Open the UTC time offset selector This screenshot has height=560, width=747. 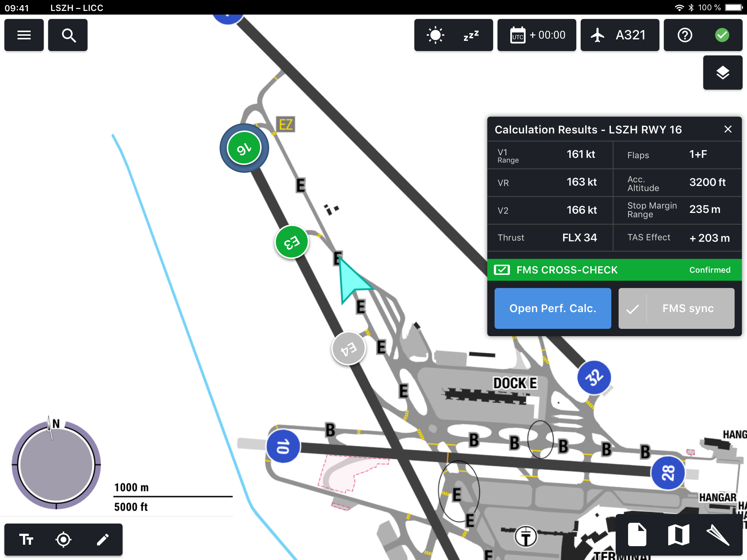tap(537, 35)
